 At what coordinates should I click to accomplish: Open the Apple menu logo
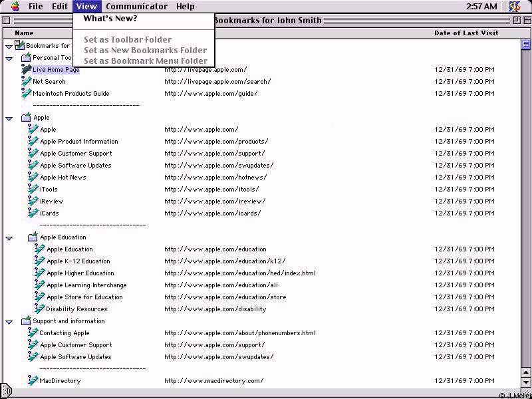pos(15,7)
